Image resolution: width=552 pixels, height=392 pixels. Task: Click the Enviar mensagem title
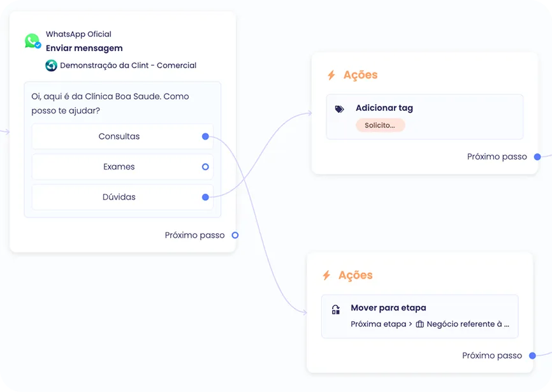[x=84, y=48]
